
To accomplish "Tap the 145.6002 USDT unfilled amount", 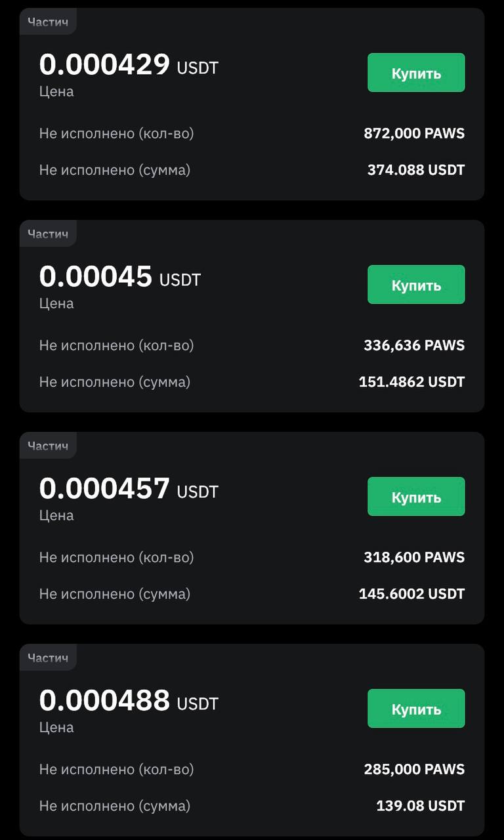I will (411, 594).
